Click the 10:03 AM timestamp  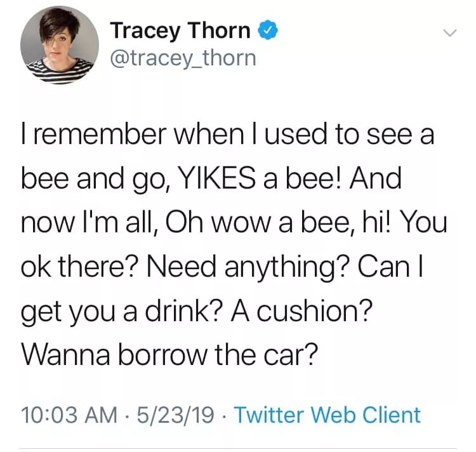click(70, 415)
